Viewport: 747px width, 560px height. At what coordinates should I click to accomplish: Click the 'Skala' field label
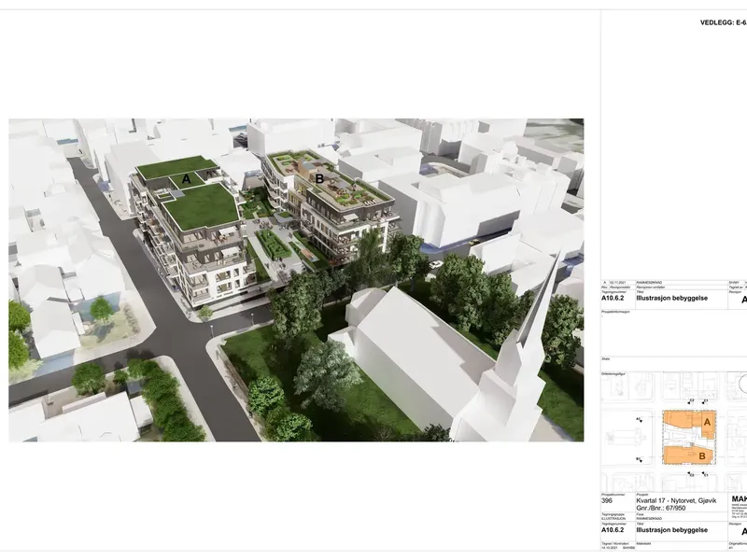pos(605,358)
